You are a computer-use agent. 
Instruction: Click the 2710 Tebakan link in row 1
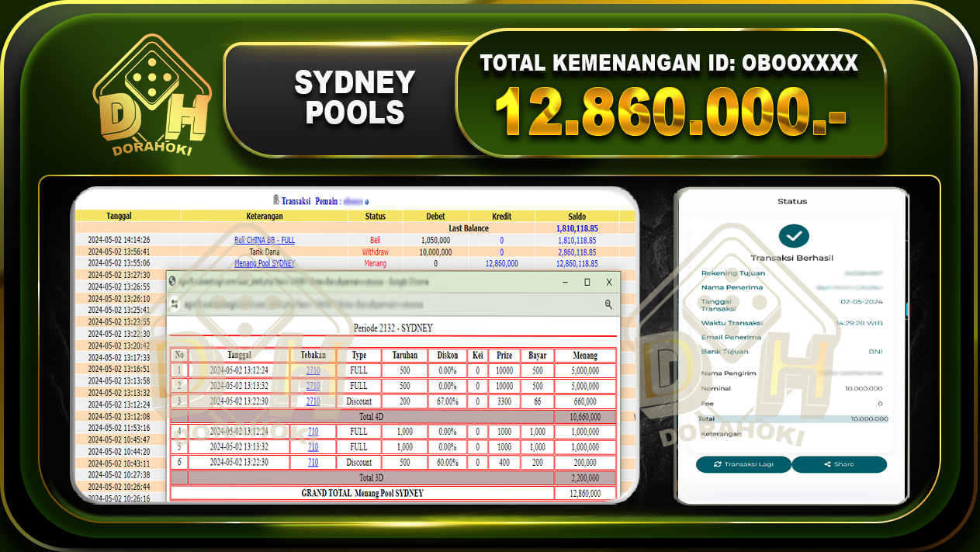click(312, 370)
